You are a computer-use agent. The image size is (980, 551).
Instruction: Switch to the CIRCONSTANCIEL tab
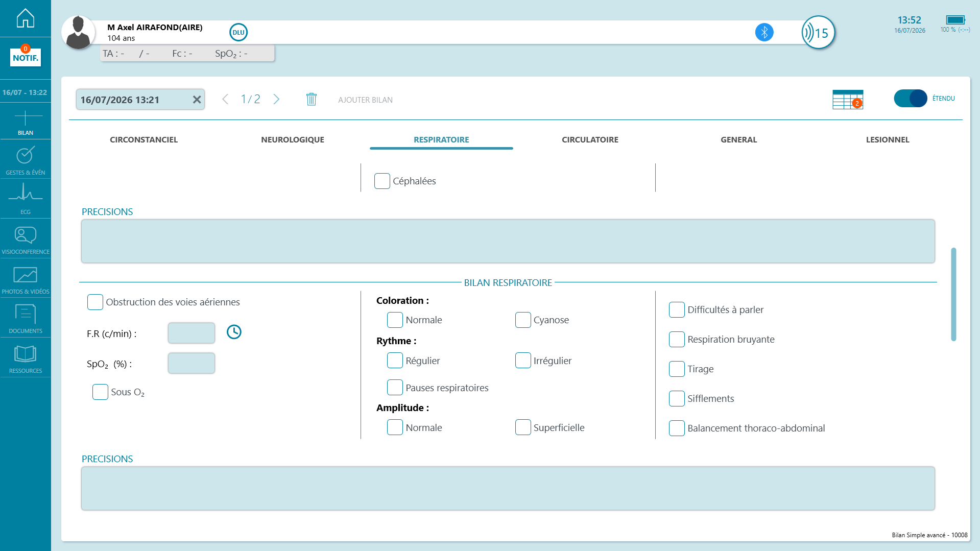[x=144, y=139]
